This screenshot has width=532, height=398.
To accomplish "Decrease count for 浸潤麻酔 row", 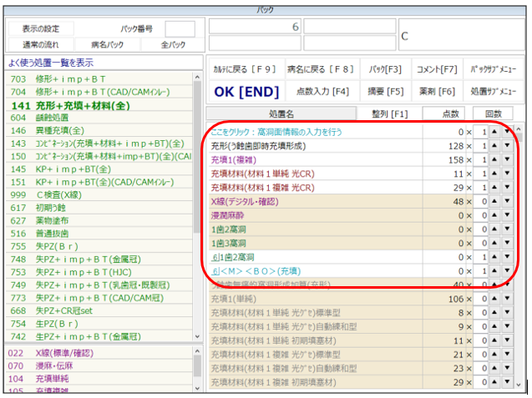I will tap(506, 214).
